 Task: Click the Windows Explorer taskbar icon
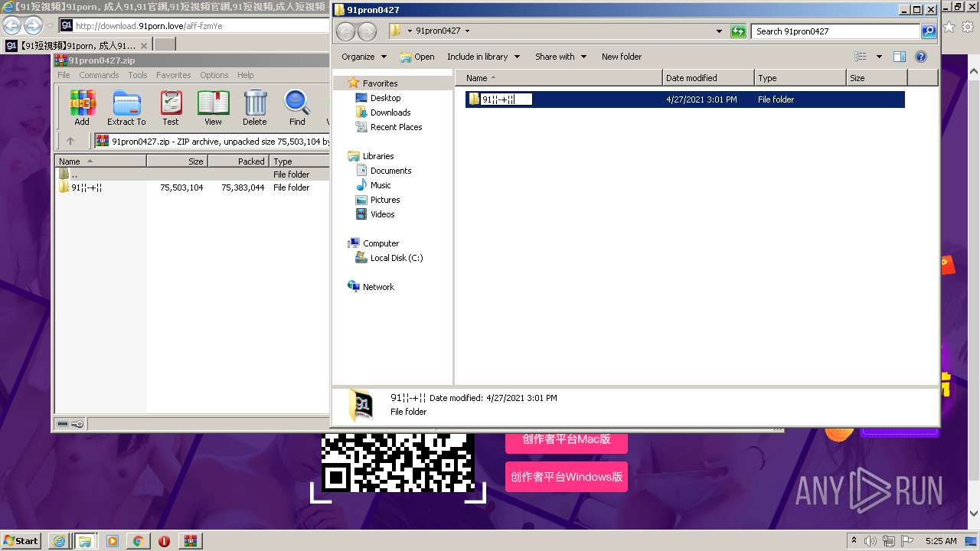point(85,541)
